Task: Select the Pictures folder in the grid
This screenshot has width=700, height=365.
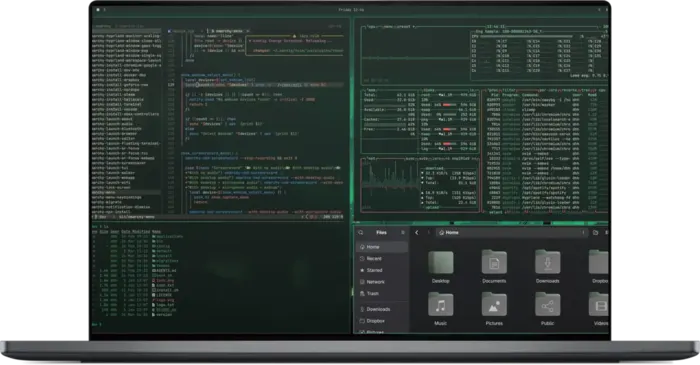Action: tap(494, 305)
